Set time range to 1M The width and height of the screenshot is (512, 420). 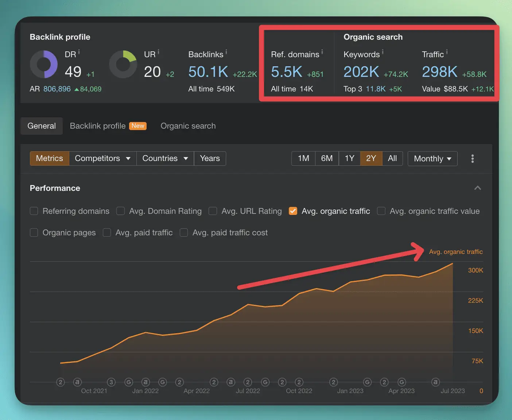[x=303, y=158]
